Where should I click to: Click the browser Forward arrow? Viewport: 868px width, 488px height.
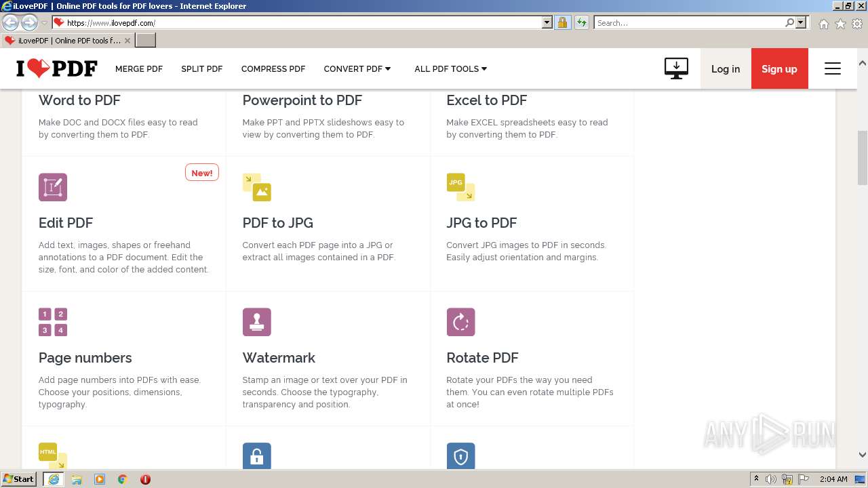(29, 22)
